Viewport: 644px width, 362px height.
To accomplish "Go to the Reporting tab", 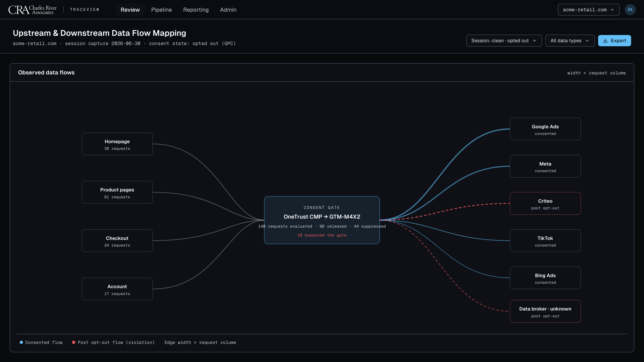I will (196, 10).
